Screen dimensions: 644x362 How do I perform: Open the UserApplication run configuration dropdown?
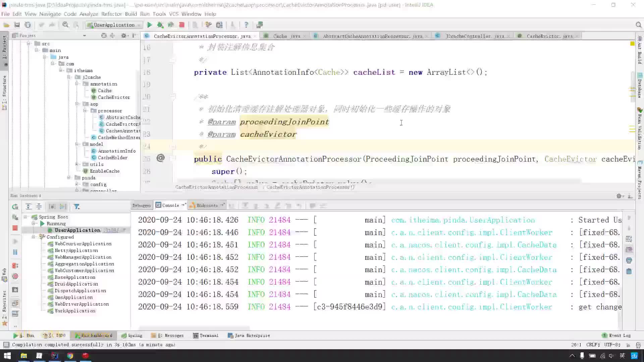click(114, 25)
